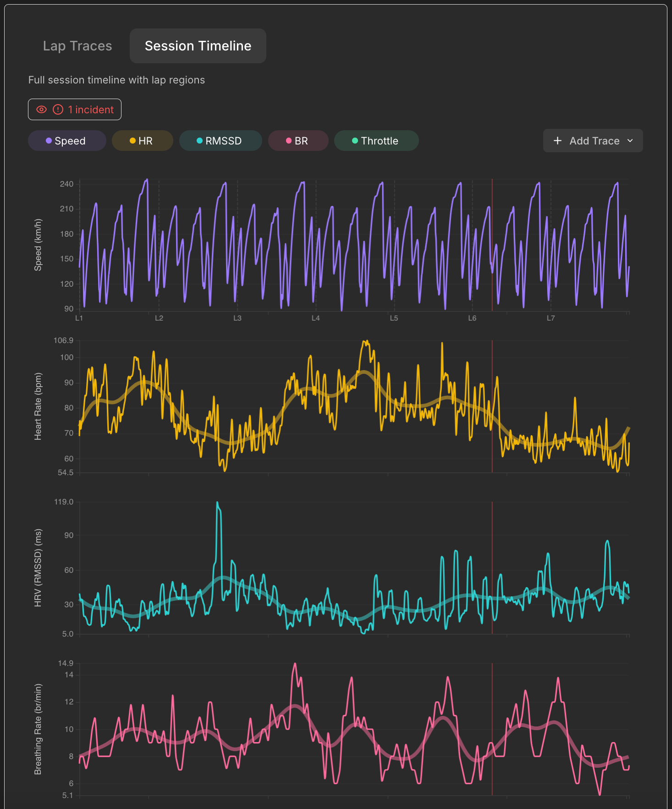The height and width of the screenshot is (809, 672).
Task: Select the Session Timeline tab
Action: click(x=198, y=46)
